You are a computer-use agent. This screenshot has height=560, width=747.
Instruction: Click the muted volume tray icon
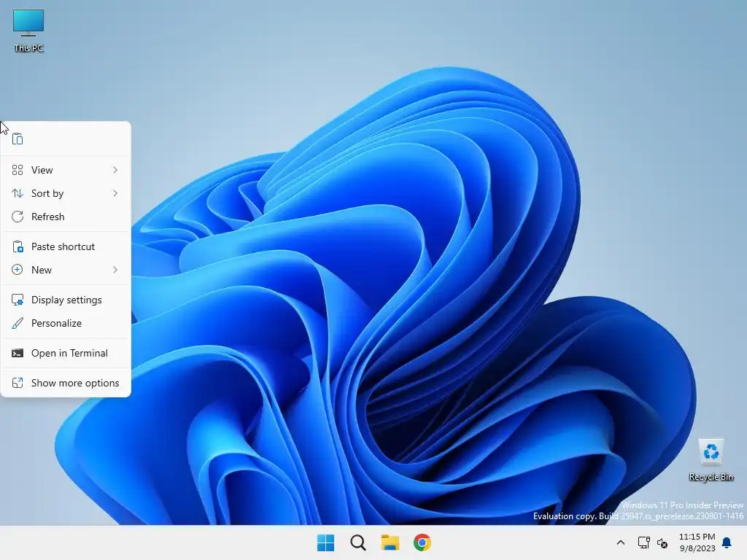(662, 542)
